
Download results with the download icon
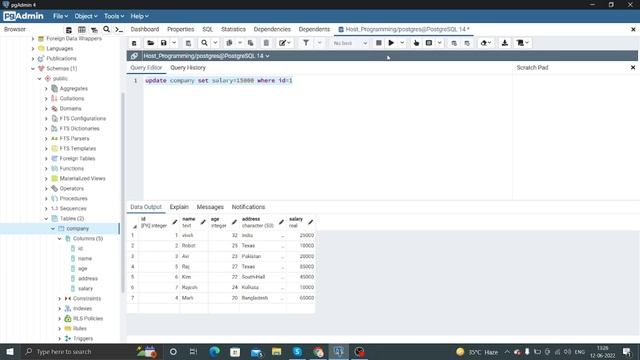(504, 43)
